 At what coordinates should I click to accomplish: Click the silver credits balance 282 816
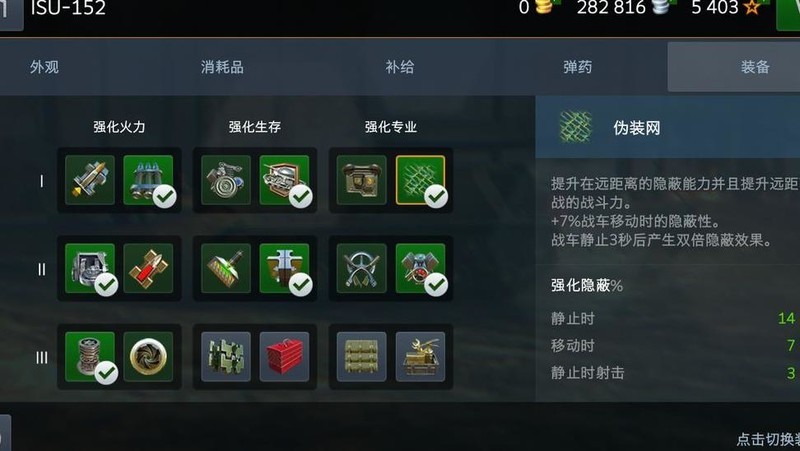pyautogui.click(x=611, y=8)
